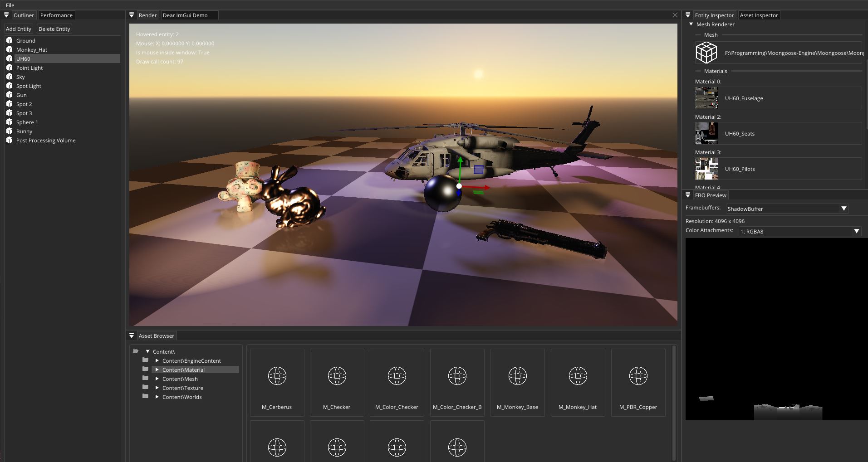Click the Asset Browser tab label
Screen dimensions: 868x462
click(x=156, y=336)
